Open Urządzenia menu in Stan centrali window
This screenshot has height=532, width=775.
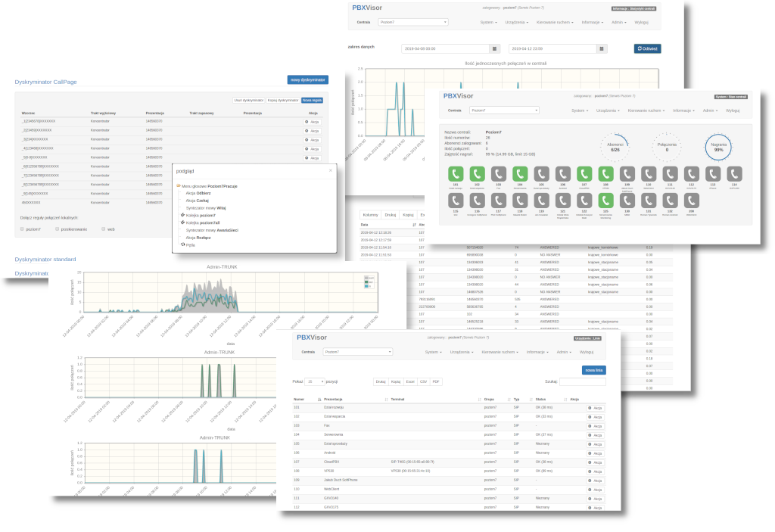tap(608, 110)
